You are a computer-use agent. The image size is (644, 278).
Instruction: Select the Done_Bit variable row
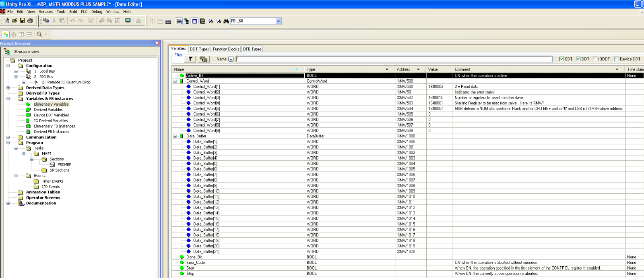point(408,257)
